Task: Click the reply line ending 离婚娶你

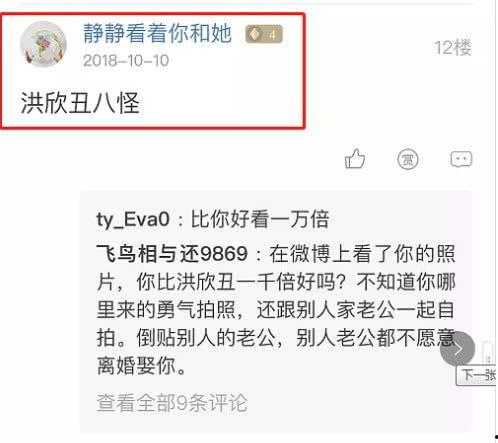Action: click(x=141, y=366)
